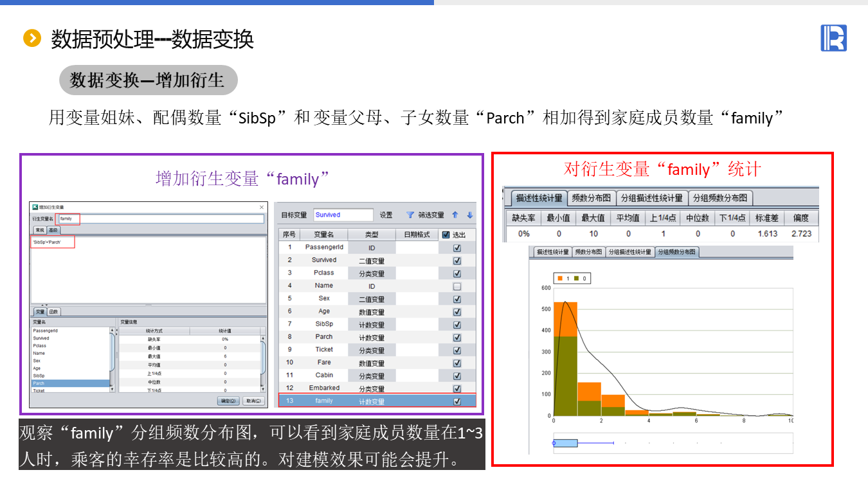Viewport: 868px width, 488px height.
Task: Open the large 频数分布图 tab
Action: [591, 198]
